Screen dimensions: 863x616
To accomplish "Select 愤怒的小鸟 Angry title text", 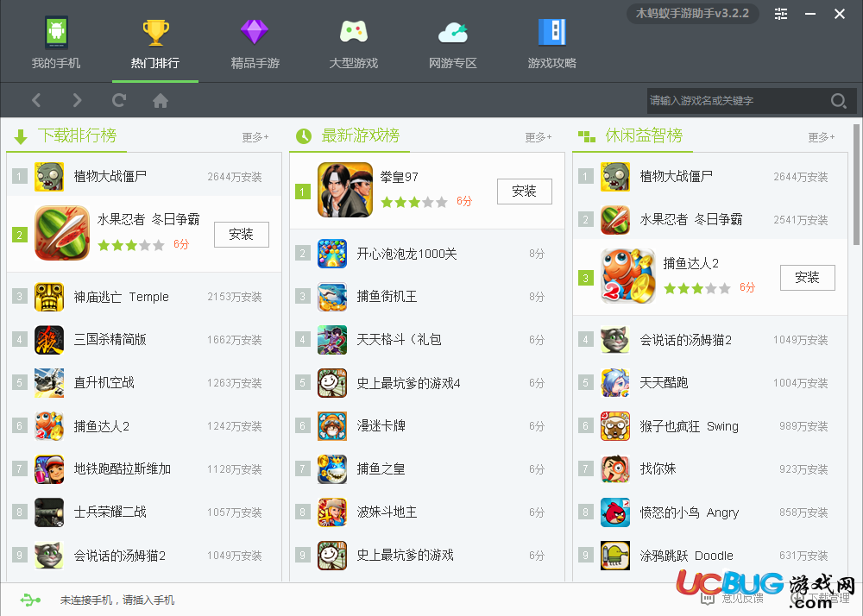I will [689, 512].
